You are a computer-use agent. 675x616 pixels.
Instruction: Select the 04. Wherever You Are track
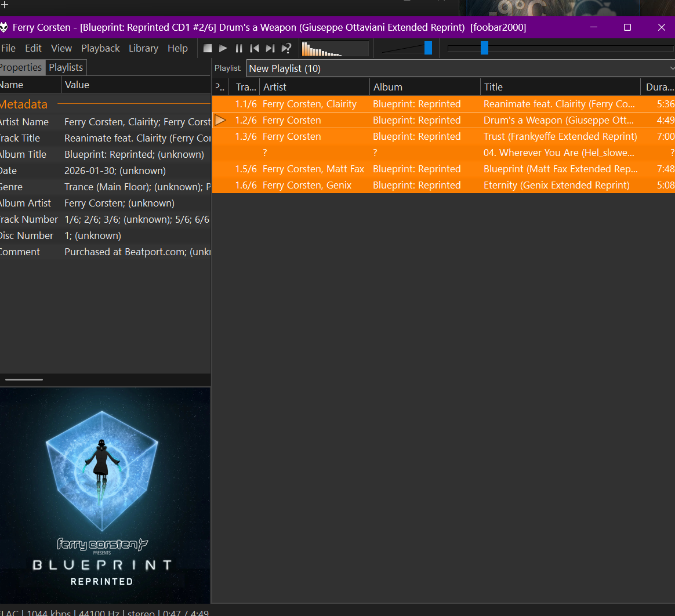(444, 153)
